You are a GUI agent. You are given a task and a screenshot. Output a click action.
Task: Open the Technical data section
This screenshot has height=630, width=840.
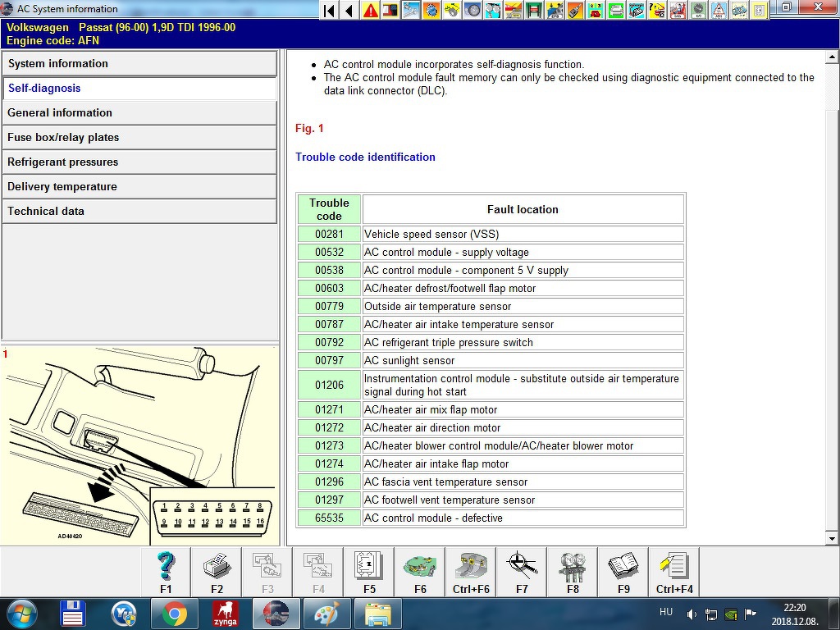pos(139,211)
